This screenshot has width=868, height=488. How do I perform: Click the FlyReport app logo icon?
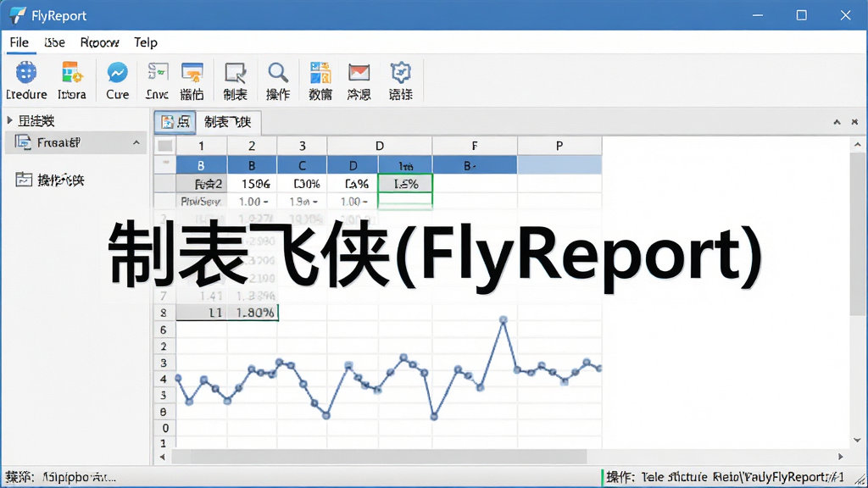tap(17, 15)
